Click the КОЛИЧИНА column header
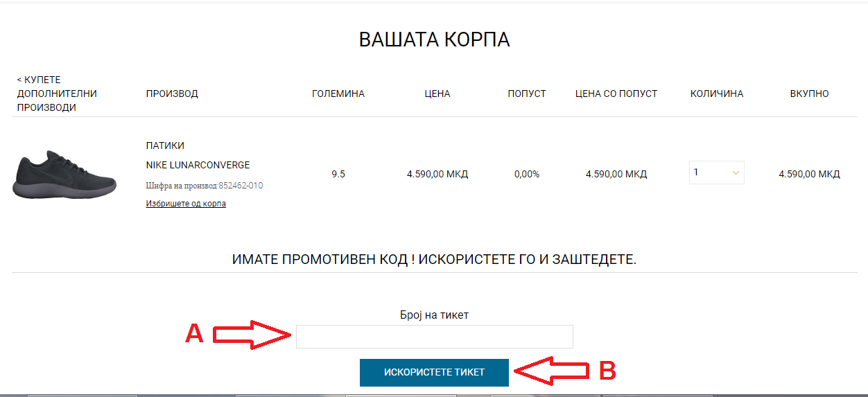868x397 pixels. coord(717,94)
